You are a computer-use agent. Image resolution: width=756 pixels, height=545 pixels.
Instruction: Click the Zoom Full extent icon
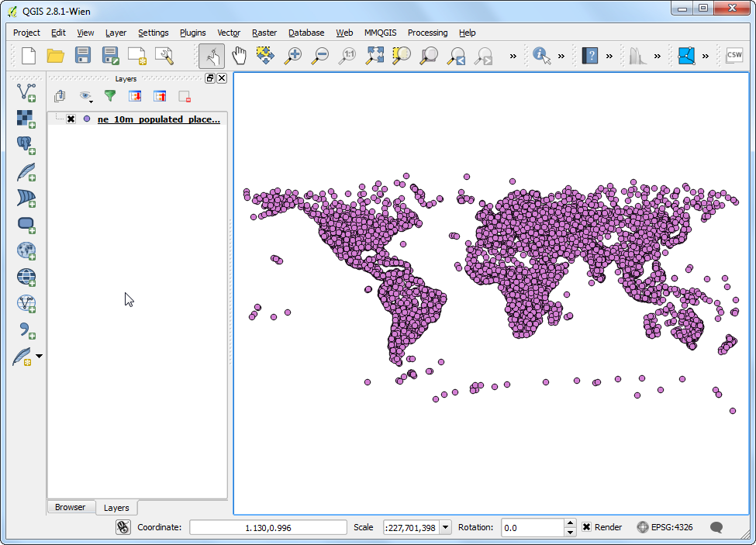[375, 55]
